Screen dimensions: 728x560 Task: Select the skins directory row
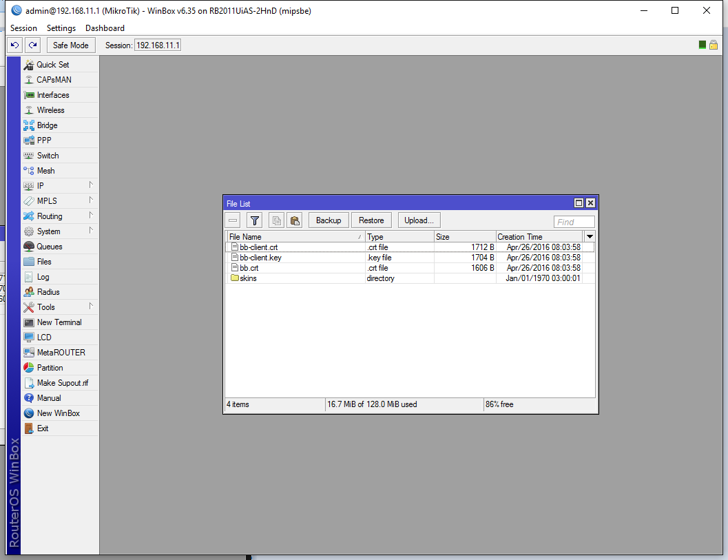[410, 278]
